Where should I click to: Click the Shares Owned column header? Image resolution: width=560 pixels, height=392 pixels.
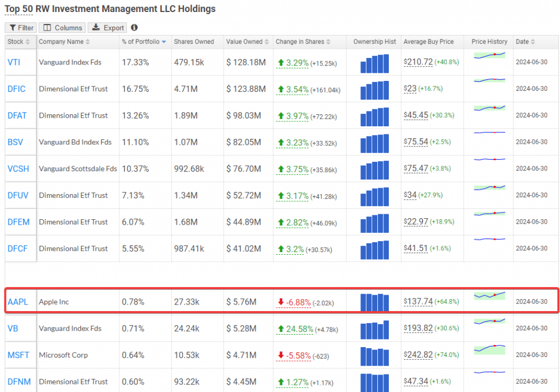click(194, 42)
